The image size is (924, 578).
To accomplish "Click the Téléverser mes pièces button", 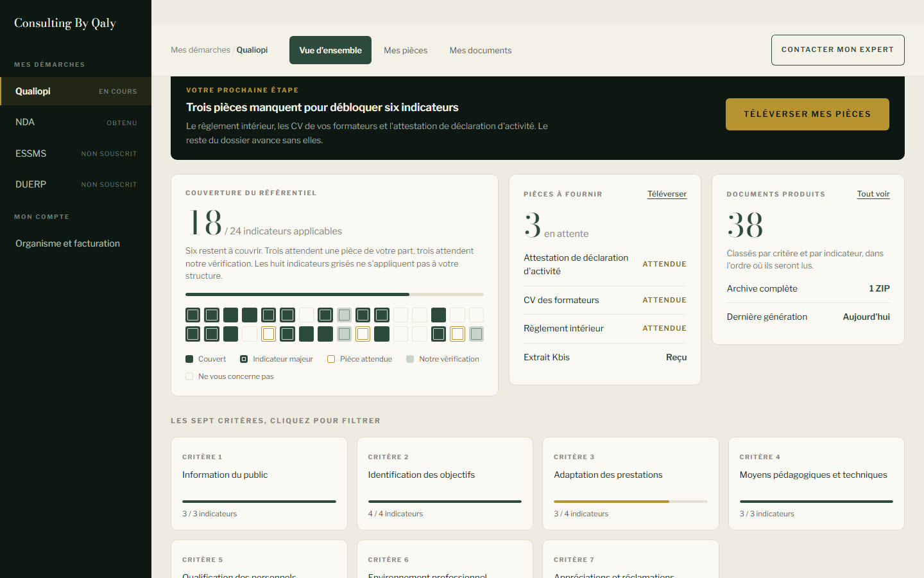I will coord(807,114).
